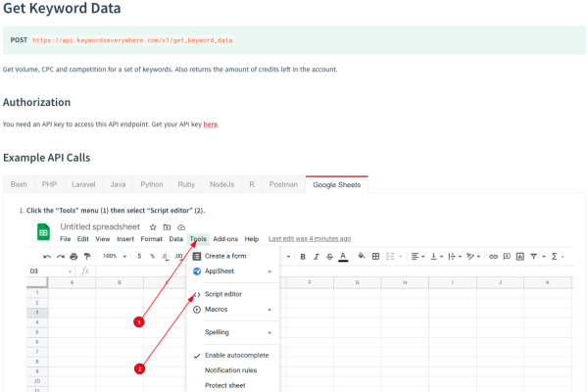Switch to the Postman example tab

[x=283, y=184]
